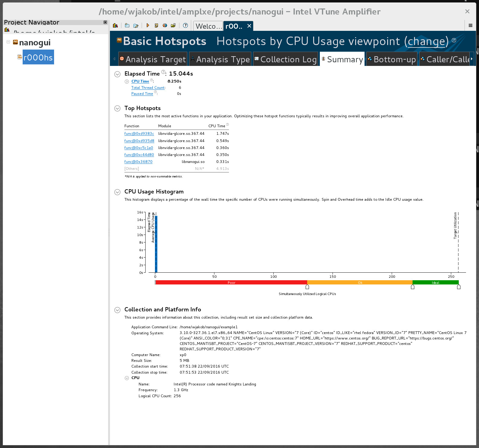Click the orange Ok utilization bar
This screenshot has height=448, width=479.
pos(360,283)
